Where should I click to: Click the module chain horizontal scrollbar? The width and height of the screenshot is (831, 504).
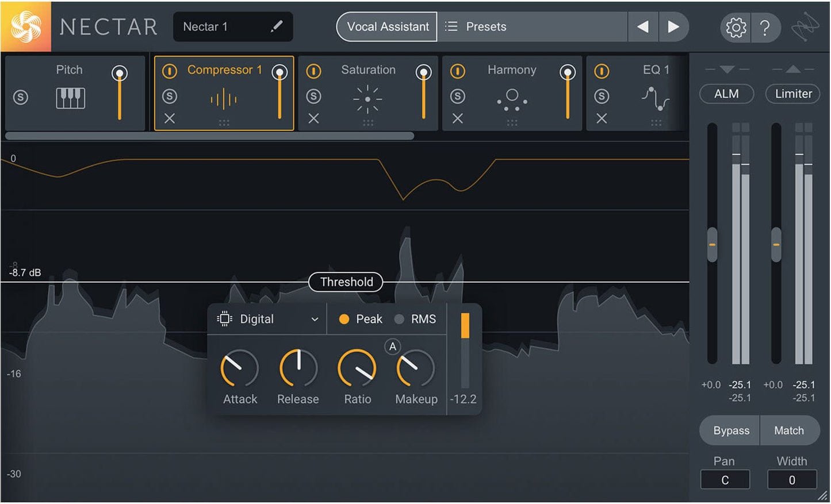tap(209, 136)
